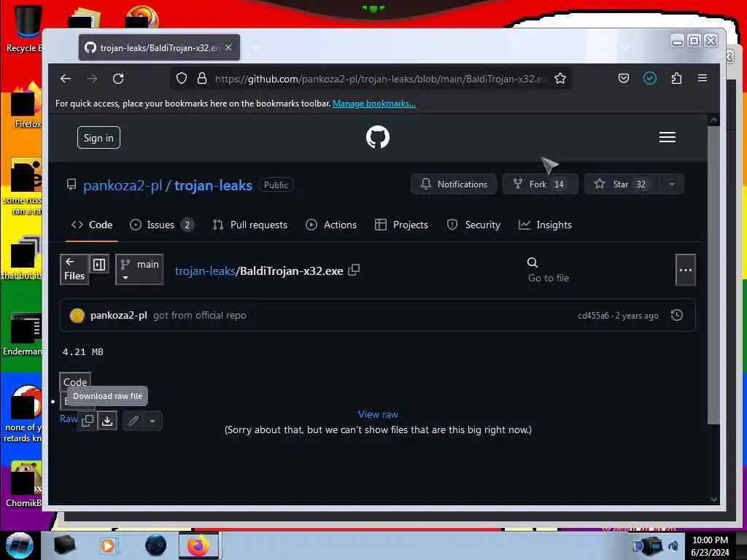The image size is (747, 560).
Task: Go back with the browser back arrow
Action: (x=66, y=79)
